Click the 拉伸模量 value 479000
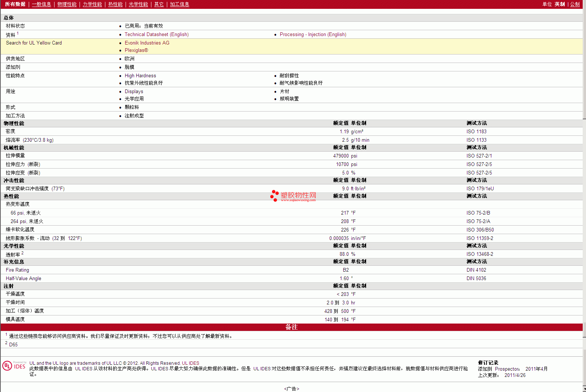Image resolution: width=586 pixels, height=392 pixels. coord(341,156)
